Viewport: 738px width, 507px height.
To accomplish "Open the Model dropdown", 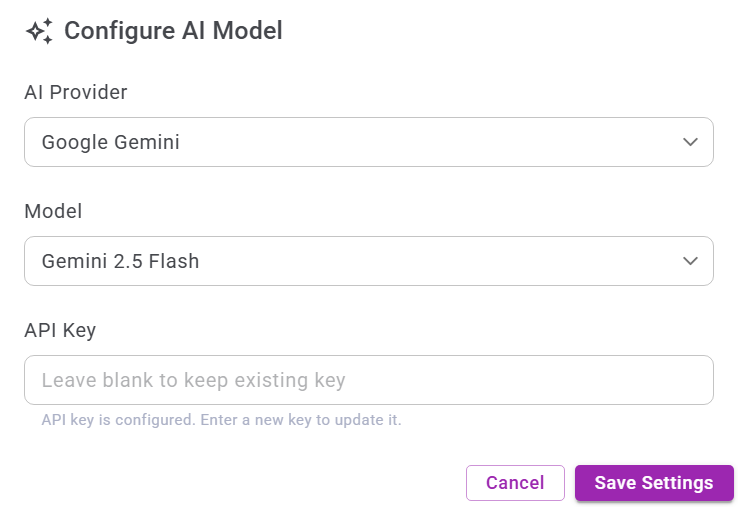I will pos(368,261).
